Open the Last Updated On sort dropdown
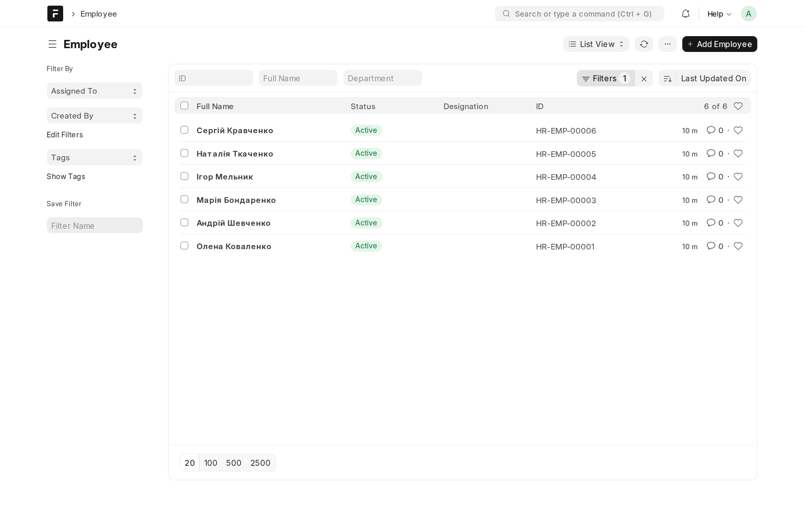The height and width of the screenshot is (508, 812). [x=713, y=78]
